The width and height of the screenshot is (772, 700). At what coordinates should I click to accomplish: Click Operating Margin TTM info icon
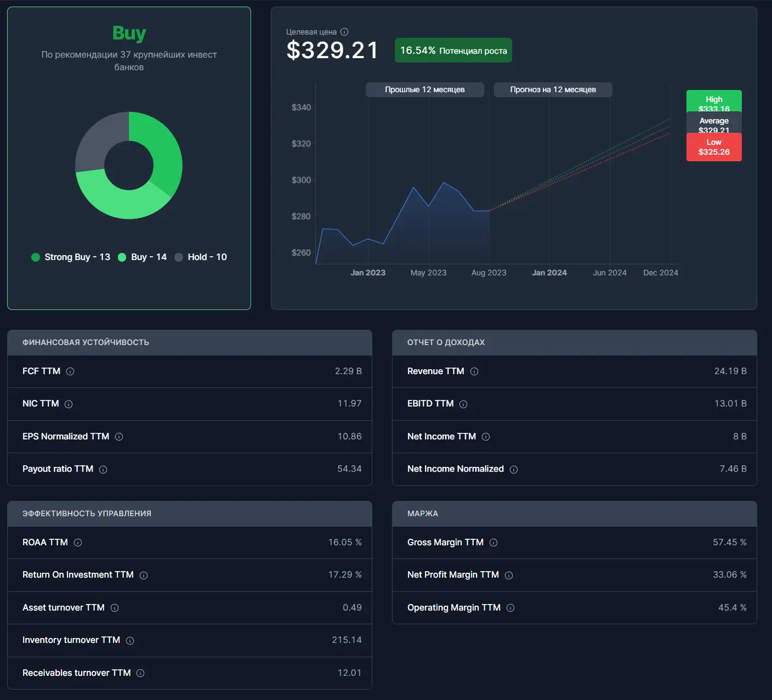coord(510,608)
